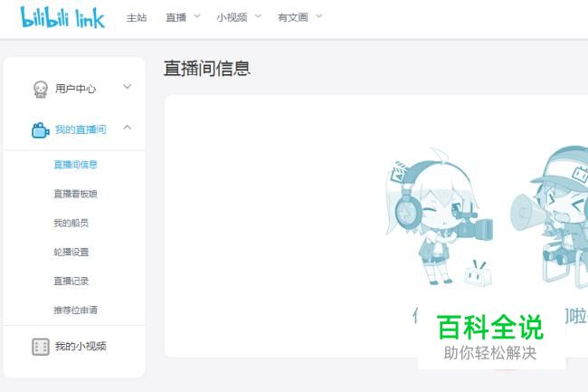Image resolution: width=588 pixels, height=392 pixels.
Task: Open the 主站 main site link
Action: coord(136,17)
